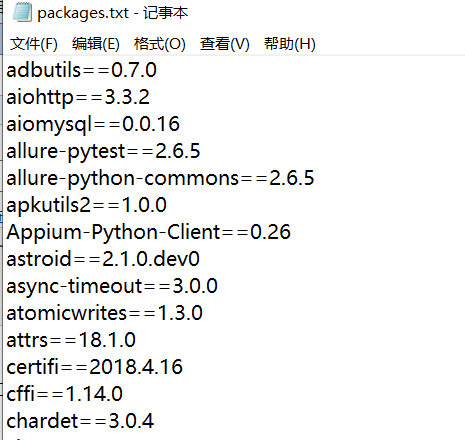Screen dimensions: 465x440
Task: Click the Appium-Python-Client==0.26 line
Action: (149, 232)
